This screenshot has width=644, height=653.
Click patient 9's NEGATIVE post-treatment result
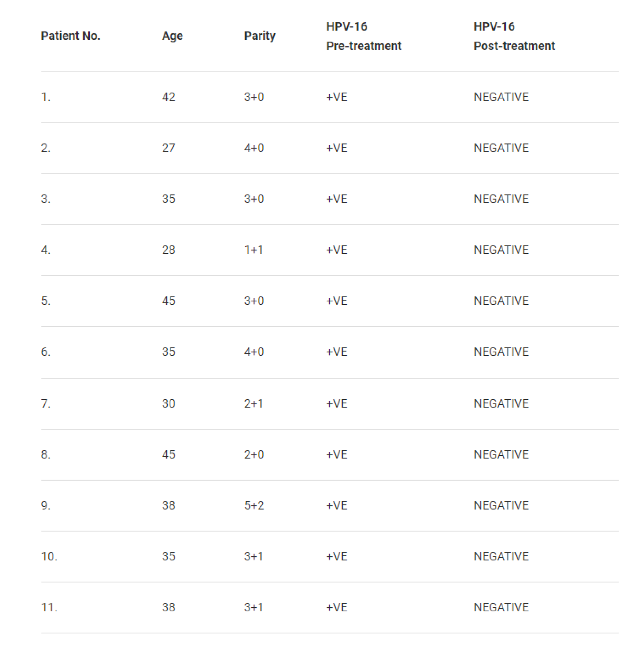501,505
